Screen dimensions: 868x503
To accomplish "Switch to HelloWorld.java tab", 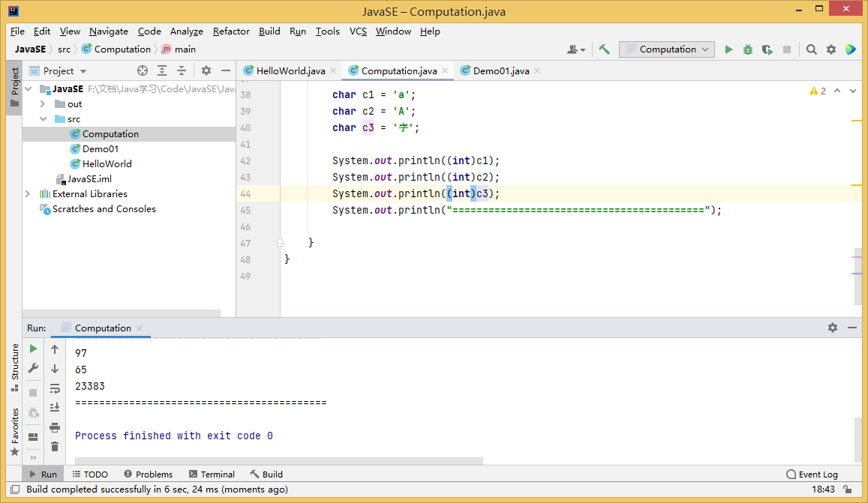I will (290, 70).
